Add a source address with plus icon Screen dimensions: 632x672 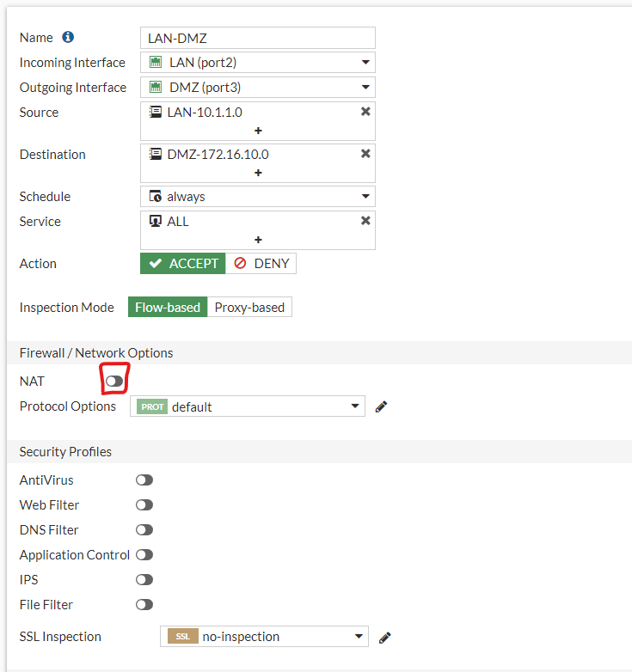tap(258, 131)
